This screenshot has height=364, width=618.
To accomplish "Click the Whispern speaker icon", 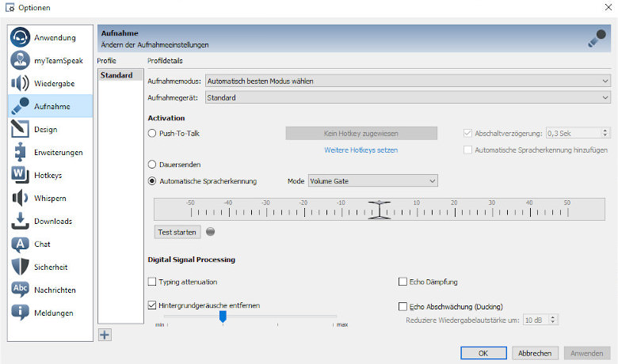I will tap(20, 198).
